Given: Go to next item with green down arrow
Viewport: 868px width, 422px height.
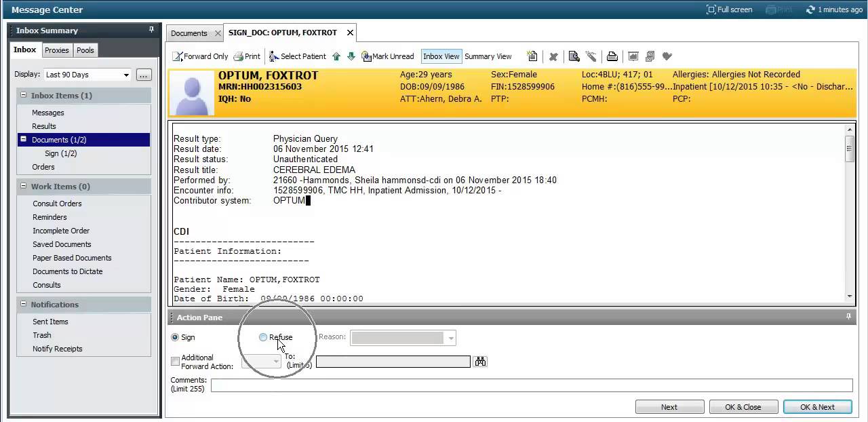Looking at the screenshot, I should click(351, 56).
